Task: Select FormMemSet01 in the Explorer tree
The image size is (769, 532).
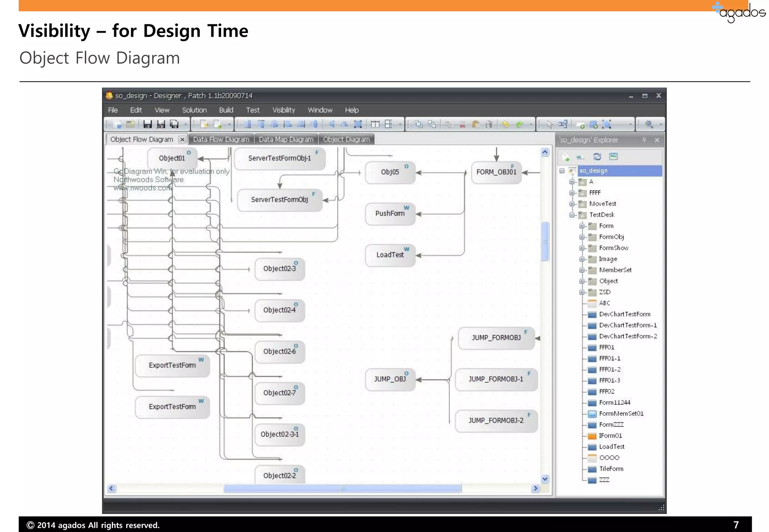Action: pyautogui.click(x=621, y=413)
